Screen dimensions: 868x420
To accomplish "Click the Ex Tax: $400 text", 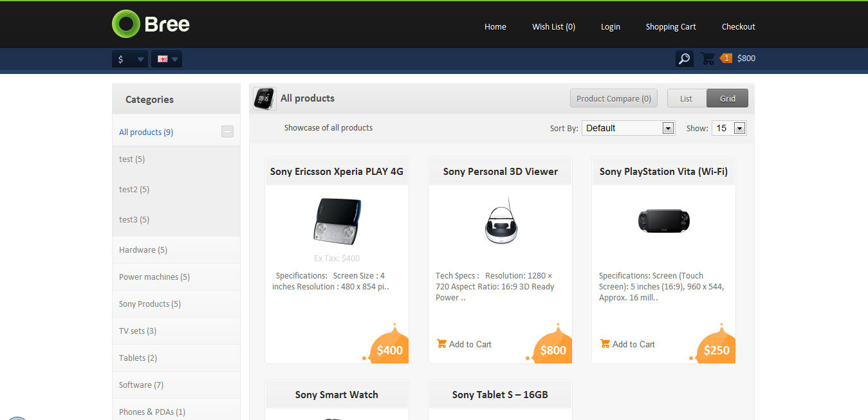I will tap(337, 258).
